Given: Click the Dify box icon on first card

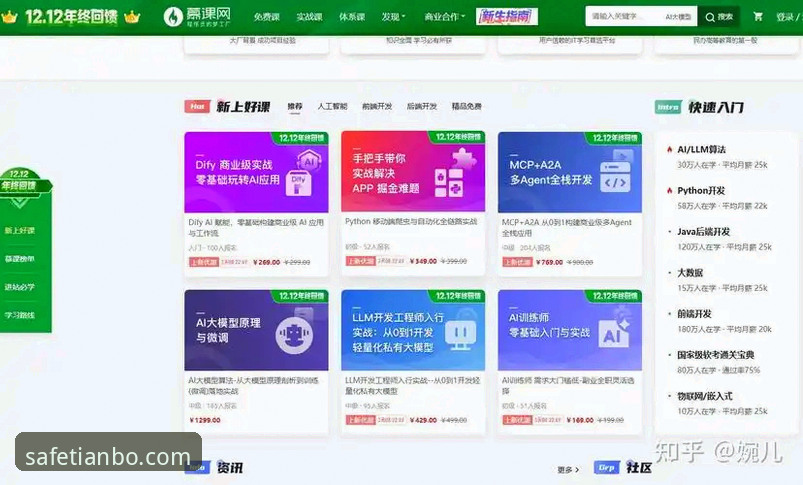Looking at the screenshot, I should pyautogui.click(x=299, y=182).
